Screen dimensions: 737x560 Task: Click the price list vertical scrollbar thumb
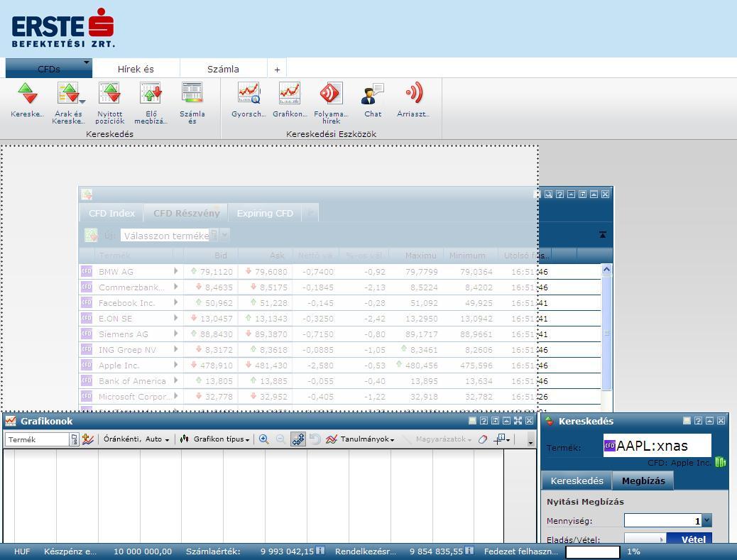tap(606, 333)
